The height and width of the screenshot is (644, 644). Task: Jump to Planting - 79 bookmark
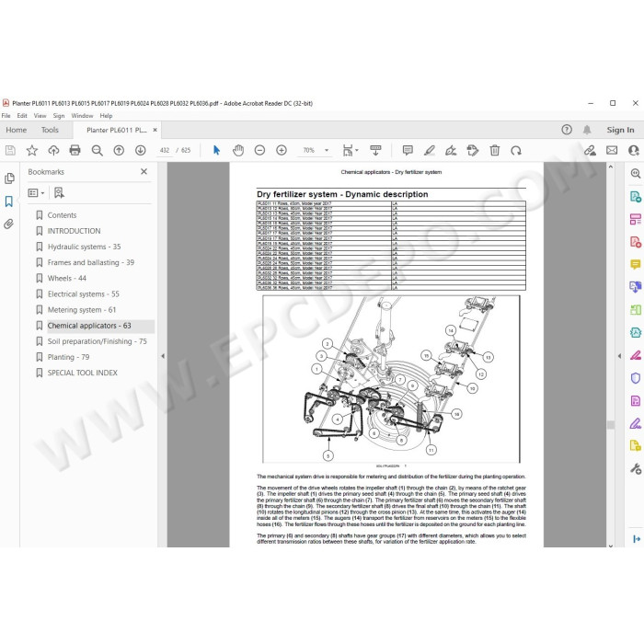68,357
